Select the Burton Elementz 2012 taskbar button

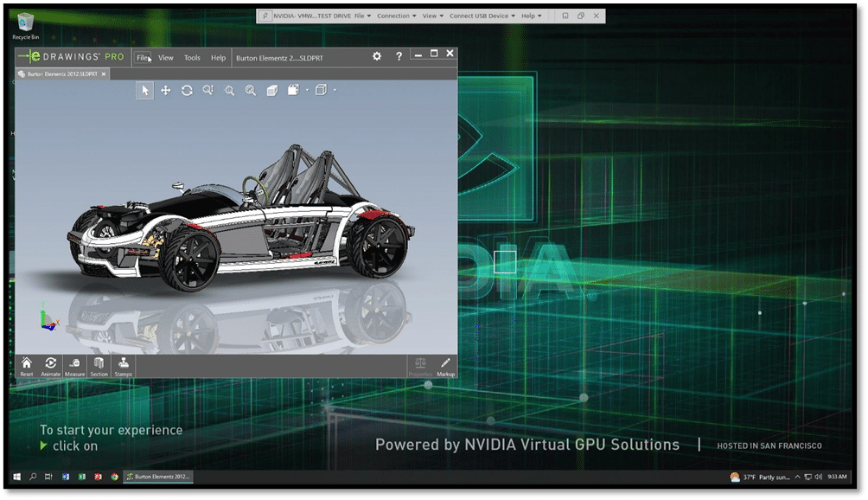157,477
